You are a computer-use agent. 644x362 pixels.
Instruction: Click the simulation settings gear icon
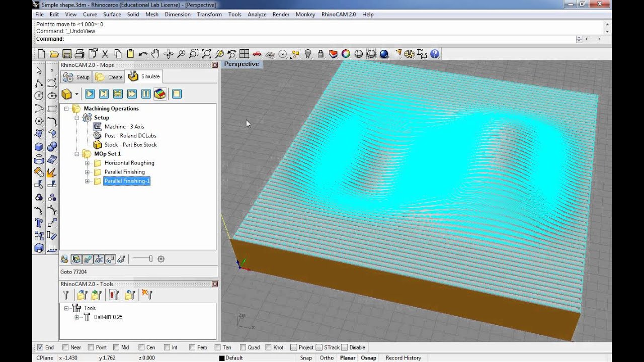(x=161, y=259)
